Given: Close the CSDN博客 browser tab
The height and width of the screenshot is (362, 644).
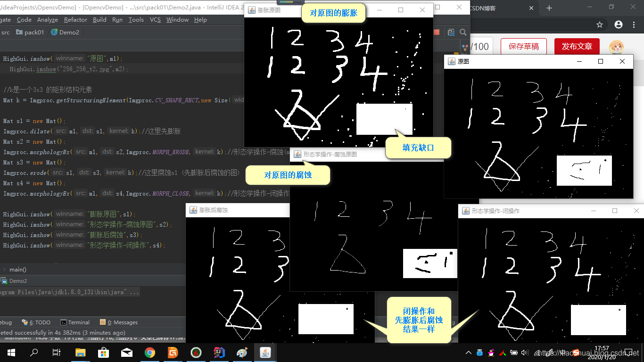Looking at the screenshot, I should (532, 8).
